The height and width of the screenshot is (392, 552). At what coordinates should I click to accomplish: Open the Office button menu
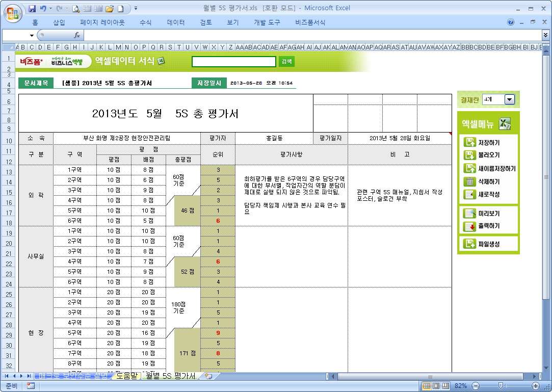pos(13,13)
